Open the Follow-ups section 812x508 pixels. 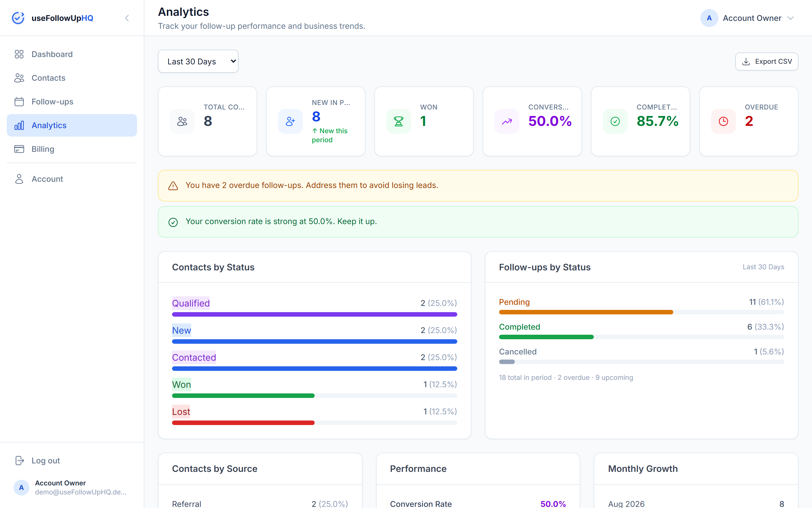(x=72, y=102)
